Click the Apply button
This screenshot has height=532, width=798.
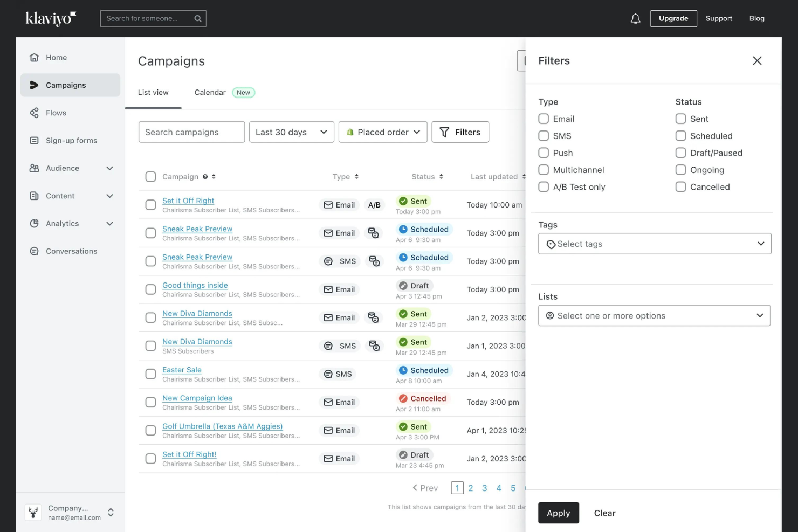pos(559,513)
